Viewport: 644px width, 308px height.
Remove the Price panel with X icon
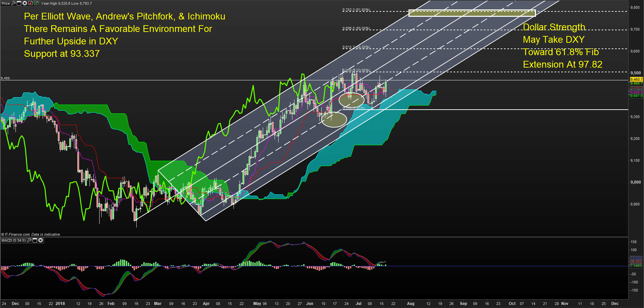click(25, 3)
